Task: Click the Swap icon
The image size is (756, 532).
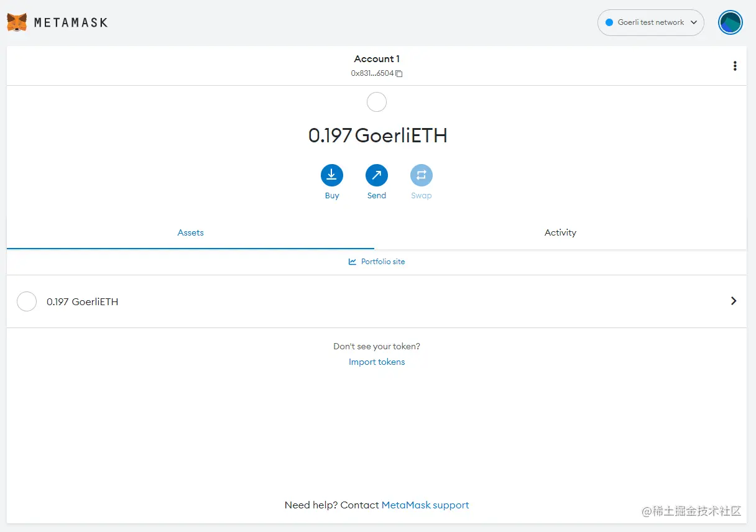Action: click(422, 175)
